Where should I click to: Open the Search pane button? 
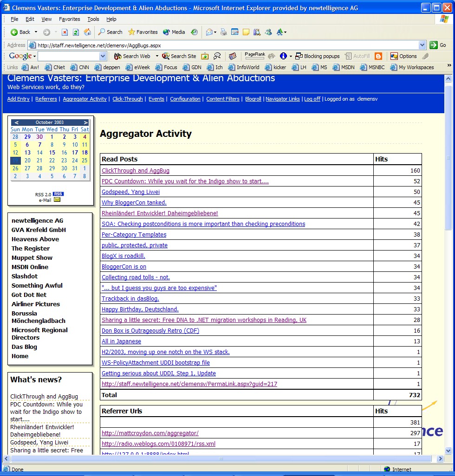110,32
